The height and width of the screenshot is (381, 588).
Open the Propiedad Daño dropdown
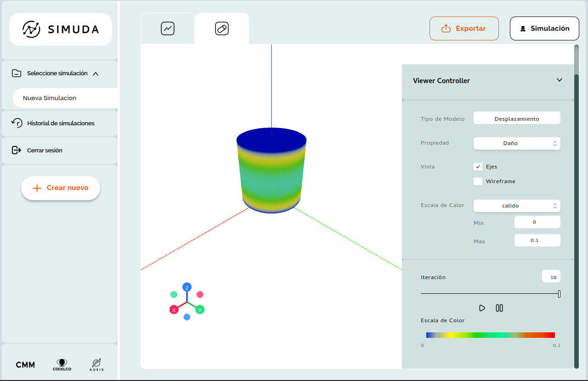click(x=517, y=143)
